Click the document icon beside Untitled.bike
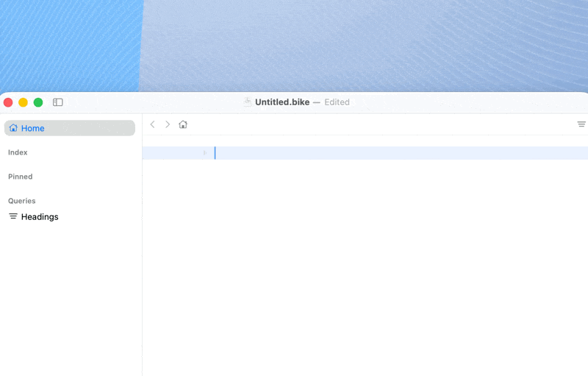Viewport: 588px width, 376px height. (248, 102)
